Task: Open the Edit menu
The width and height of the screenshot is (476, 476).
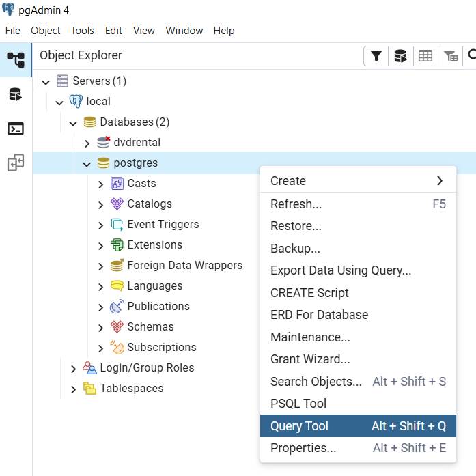Action: coord(113,31)
